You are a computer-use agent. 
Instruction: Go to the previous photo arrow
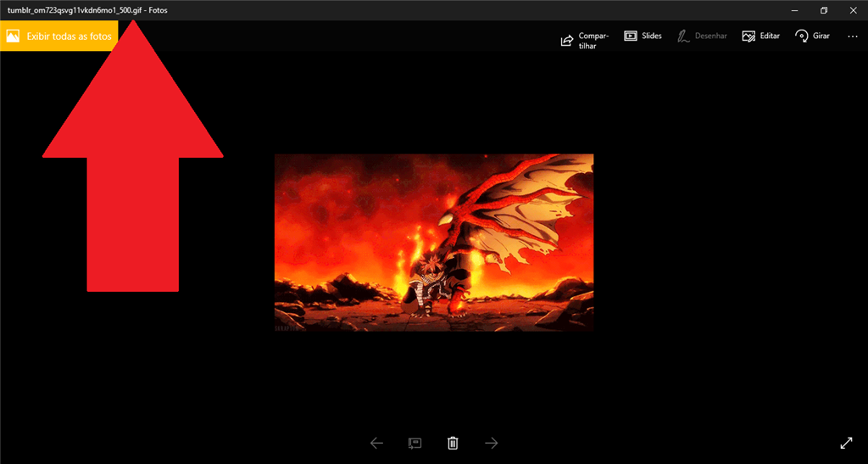coord(376,443)
